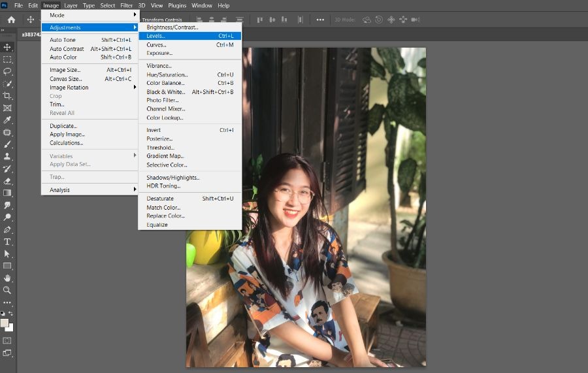588x373 pixels.
Task: Select the Crop tool in the toolbox
Action: (x=7, y=96)
